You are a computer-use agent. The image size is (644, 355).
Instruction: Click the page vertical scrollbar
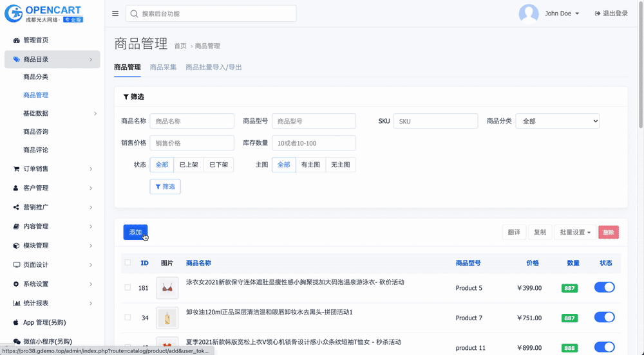640,64
